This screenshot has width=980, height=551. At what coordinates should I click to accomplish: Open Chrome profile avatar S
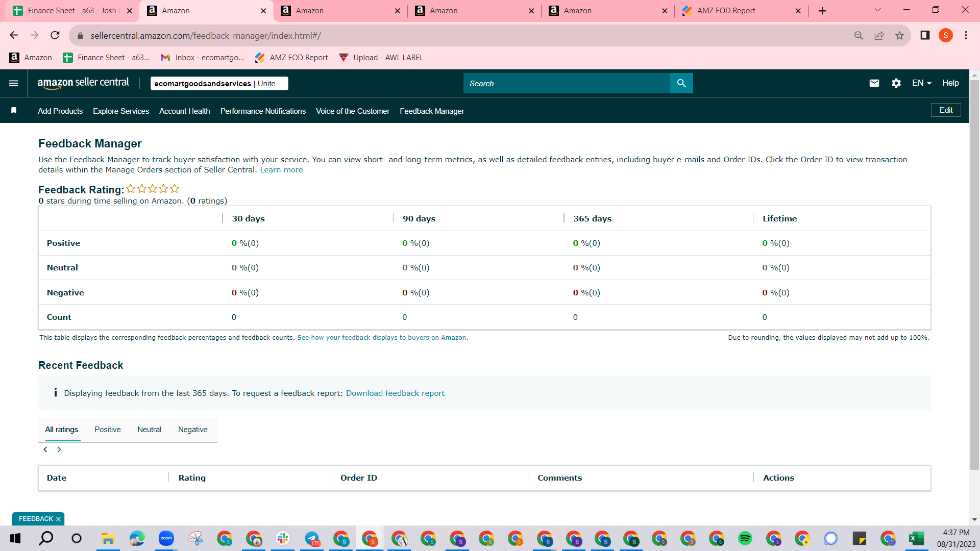[x=946, y=35]
